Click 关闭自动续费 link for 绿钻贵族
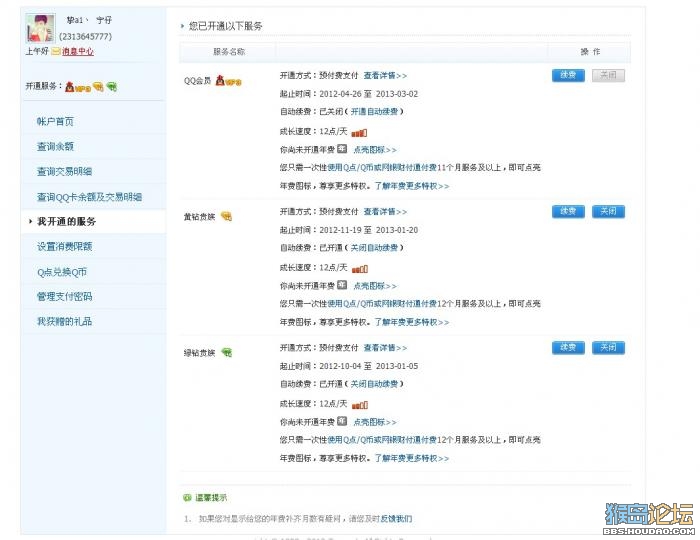Image resolution: width=700 pixels, height=540 pixels. (374, 384)
